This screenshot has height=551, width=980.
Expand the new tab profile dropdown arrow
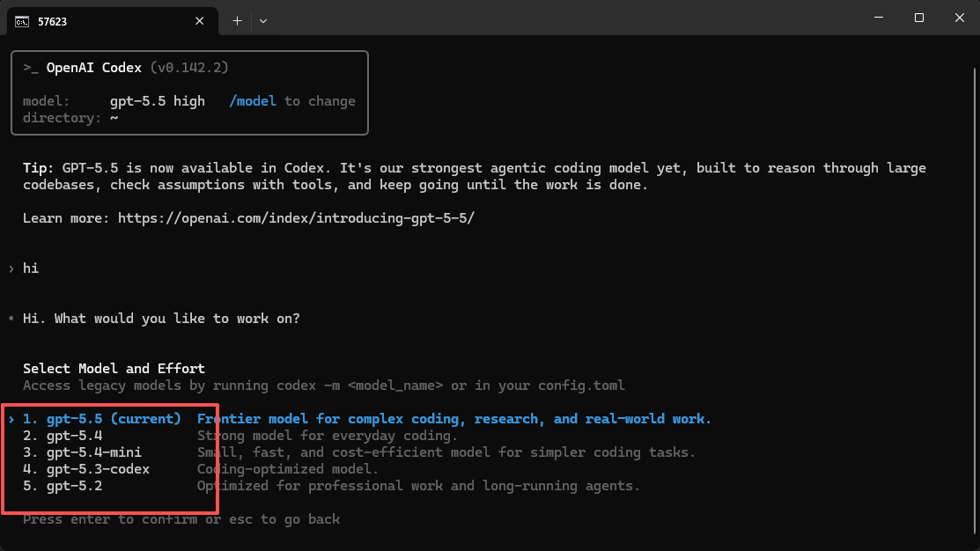[x=263, y=20]
